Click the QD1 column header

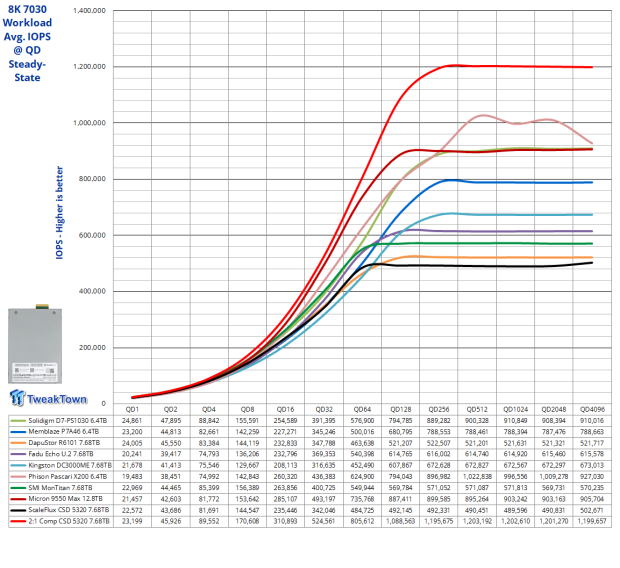(131, 407)
